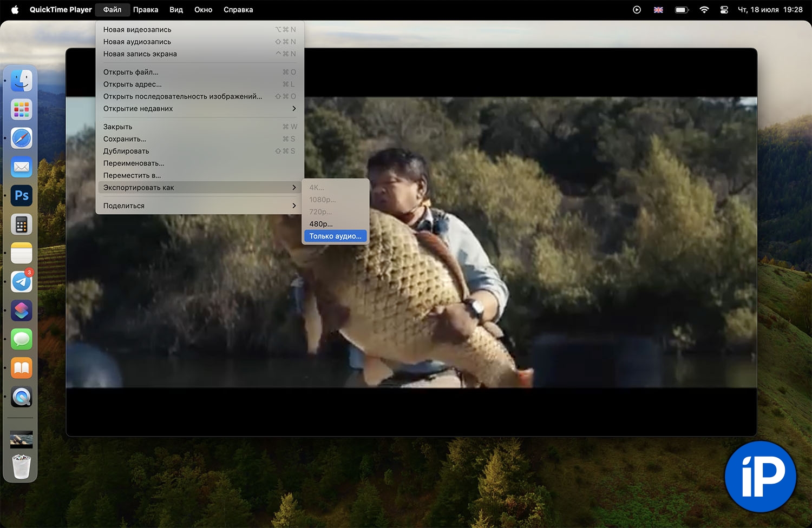Open Telegram with unread badge
812x528 pixels.
pos(22,282)
